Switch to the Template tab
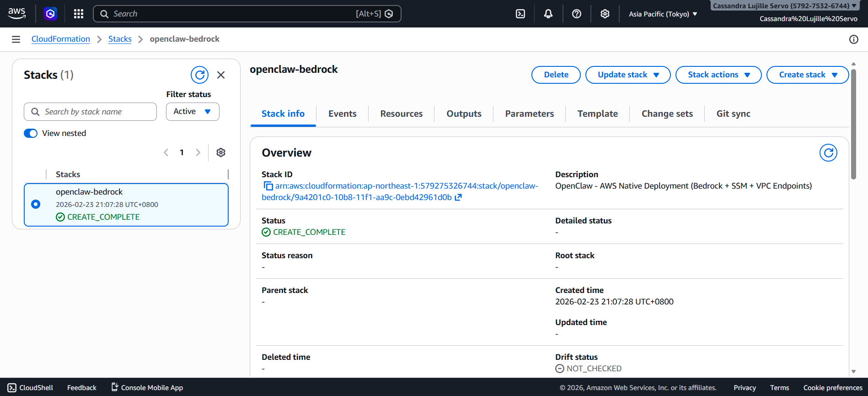This screenshot has width=868, height=396. [x=597, y=114]
